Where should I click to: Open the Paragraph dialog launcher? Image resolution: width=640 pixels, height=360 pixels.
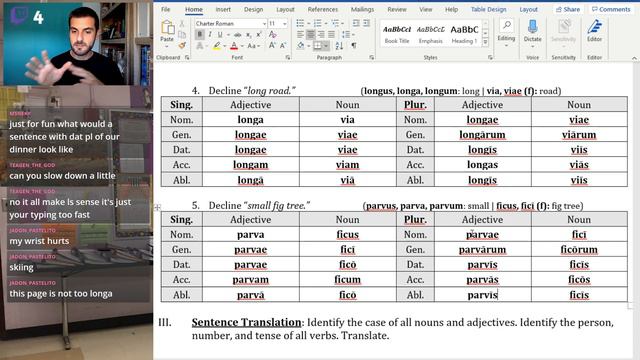pyautogui.click(x=371, y=58)
